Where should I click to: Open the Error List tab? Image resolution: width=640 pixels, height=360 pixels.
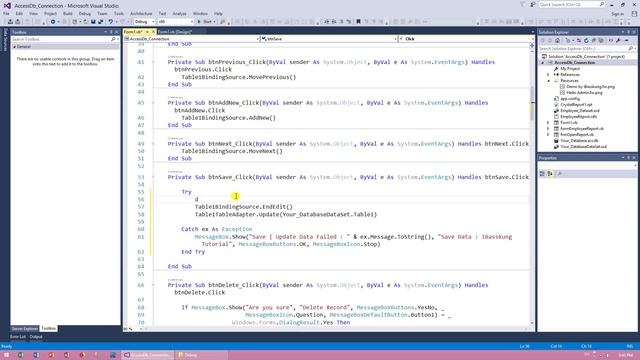tap(18, 337)
